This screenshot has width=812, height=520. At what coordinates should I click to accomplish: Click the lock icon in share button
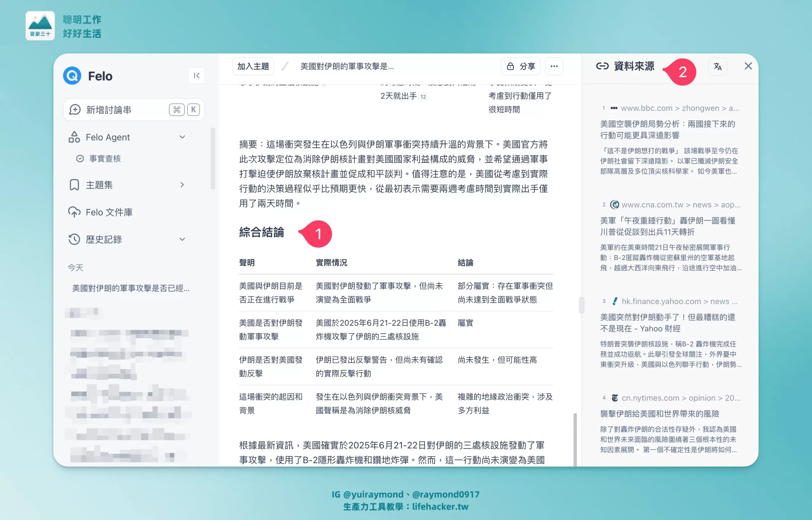(510, 66)
